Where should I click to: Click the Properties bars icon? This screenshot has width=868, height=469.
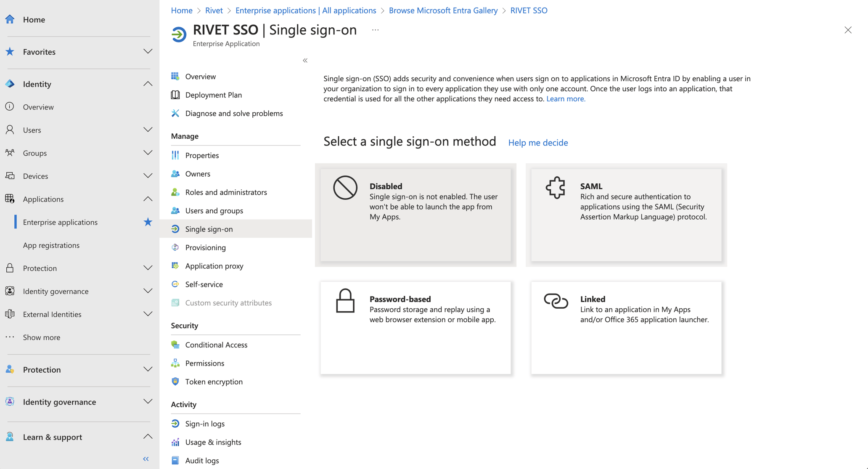pyautogui.click(x=175, y=155)
